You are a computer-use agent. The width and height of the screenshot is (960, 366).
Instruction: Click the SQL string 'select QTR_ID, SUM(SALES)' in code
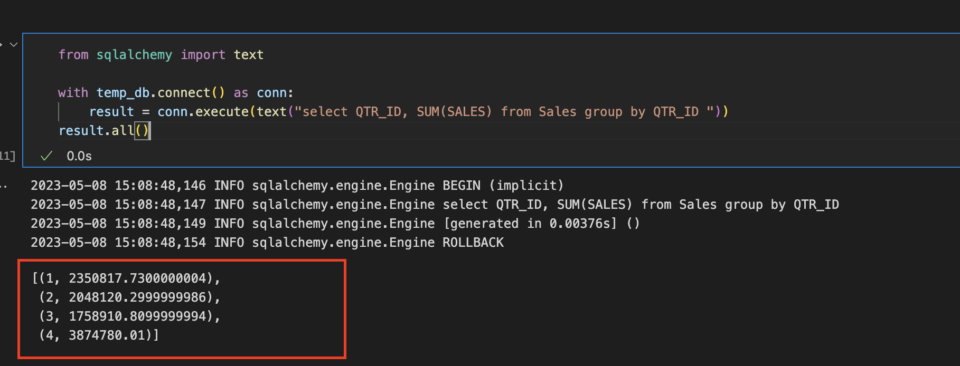pos(396,112)
